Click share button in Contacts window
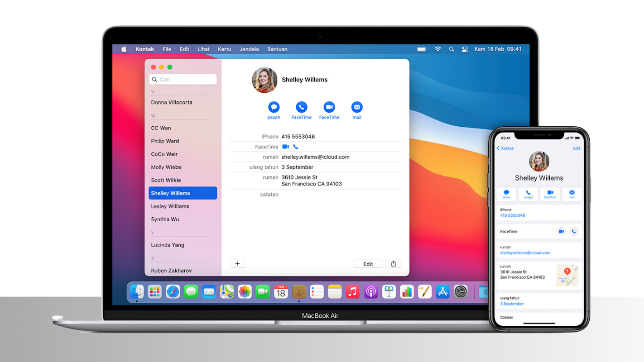The width and height of the screenshot is (644, 362). 394,264
